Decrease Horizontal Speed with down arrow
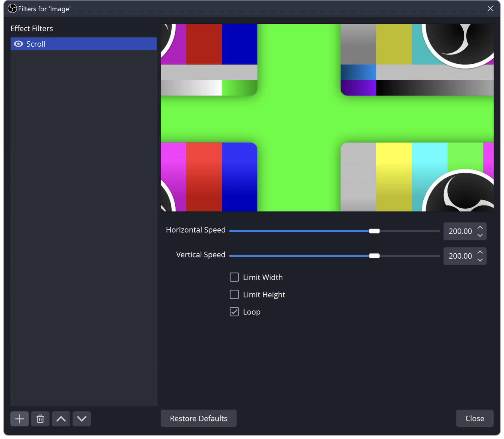Viewport: 504px width, 439px height. pyautogui.click(x=480, y=235)
